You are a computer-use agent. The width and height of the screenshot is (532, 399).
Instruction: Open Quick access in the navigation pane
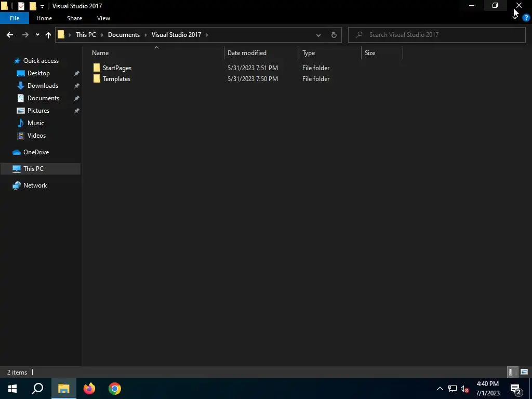[41, 61]
